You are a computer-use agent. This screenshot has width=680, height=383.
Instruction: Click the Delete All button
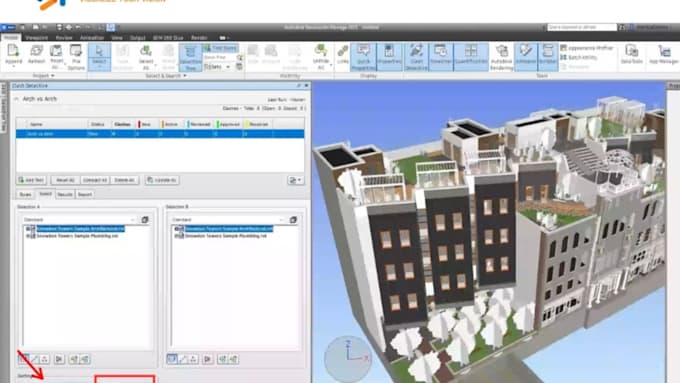[124, 180]
